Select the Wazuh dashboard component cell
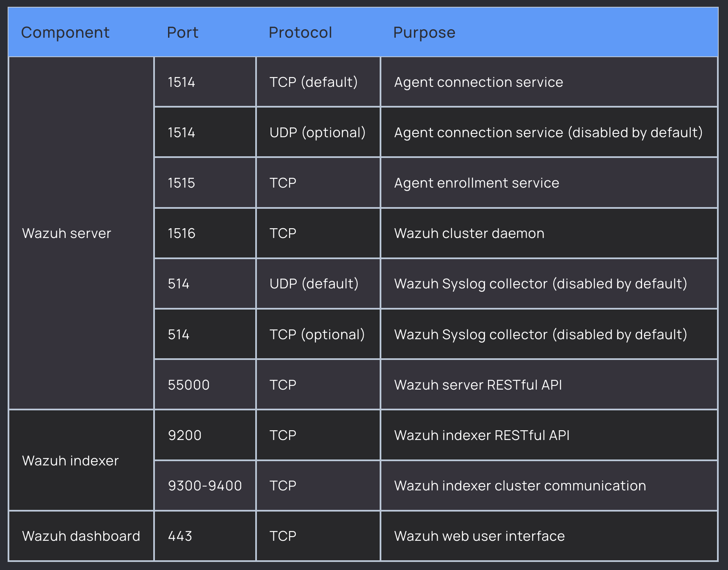The width and height of the screenshot is (728, 570). [81, 536]
